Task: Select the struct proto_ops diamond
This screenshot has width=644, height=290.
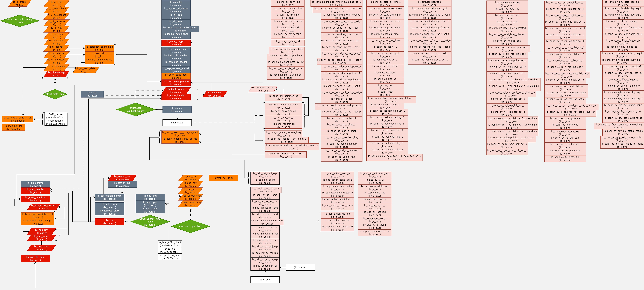Action: [x=55, y=94]
